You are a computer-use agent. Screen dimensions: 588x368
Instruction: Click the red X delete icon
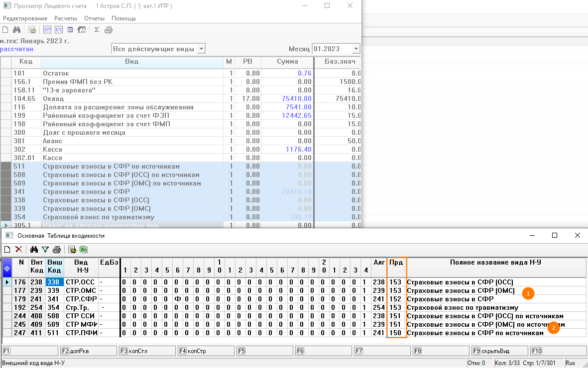pos(18,249)
